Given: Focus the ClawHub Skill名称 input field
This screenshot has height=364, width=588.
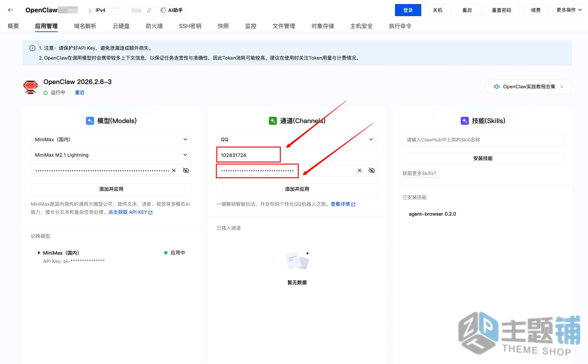Looking at the screenshot, I should point(483,140).
